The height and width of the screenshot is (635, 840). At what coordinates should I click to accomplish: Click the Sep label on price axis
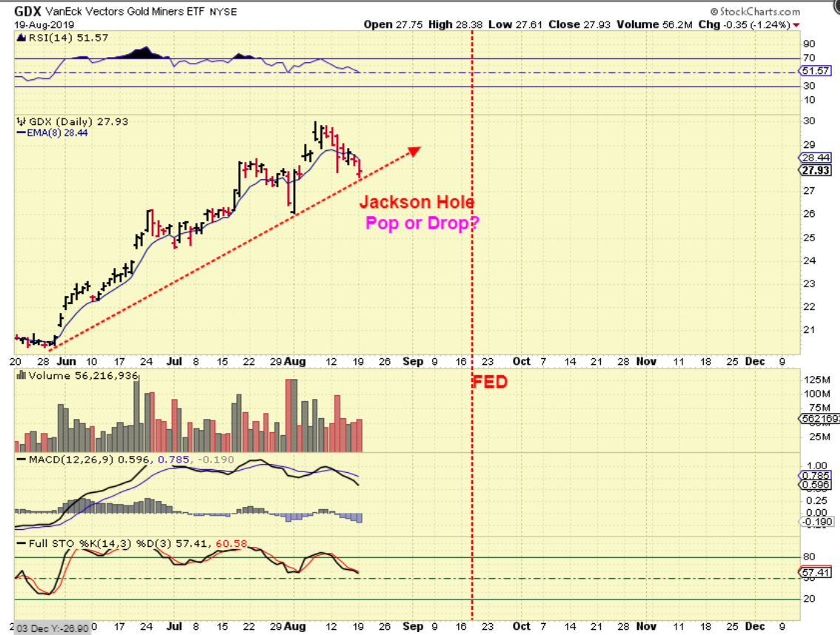413,361
